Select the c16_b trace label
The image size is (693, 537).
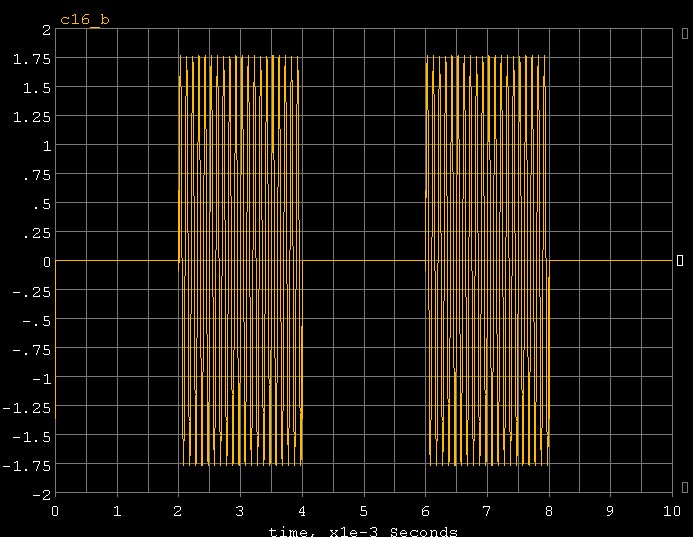coord(85,20)
